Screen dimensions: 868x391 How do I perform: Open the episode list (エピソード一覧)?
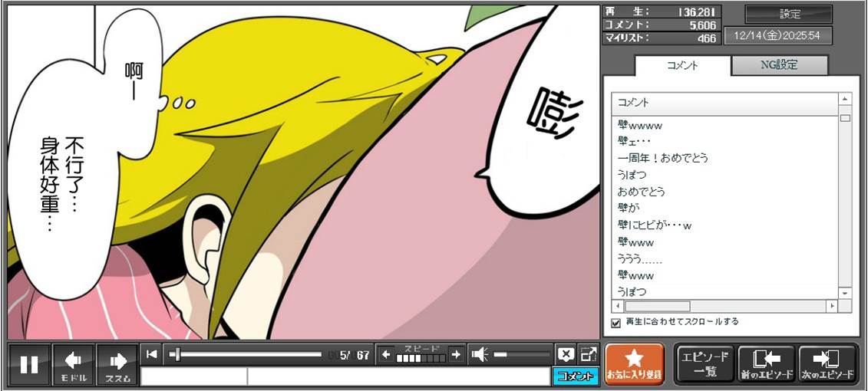coord(705,363)
